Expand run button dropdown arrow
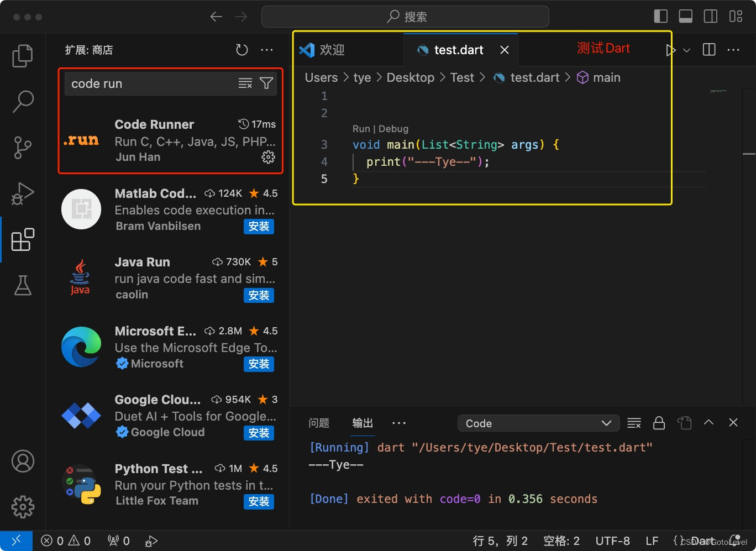The image size is (756, 551). tap(687, 50)
